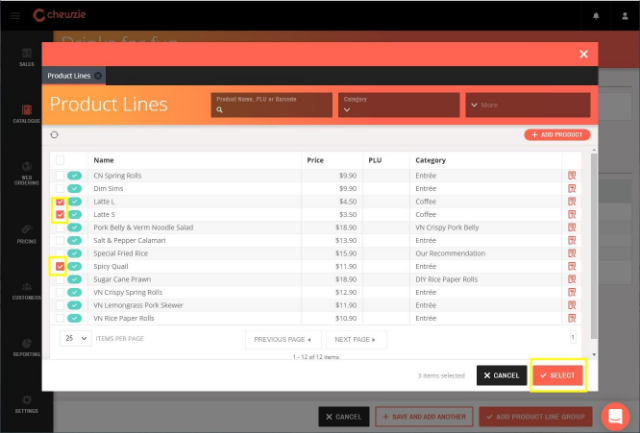Click Add Product Line Group button
Screen dimensions: 640x433
[x=536, y=417]
